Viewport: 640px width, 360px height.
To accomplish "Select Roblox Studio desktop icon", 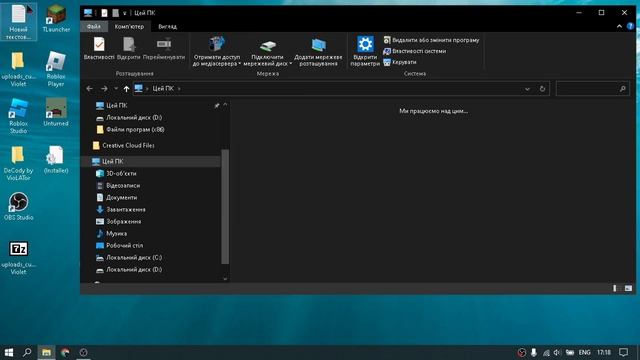I will pyautogui.click(x=18, y=116).
